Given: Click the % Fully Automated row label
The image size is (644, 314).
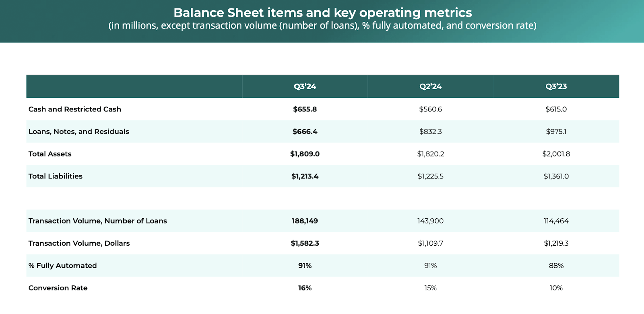Looking at the screenshot, I should [63, 266].
